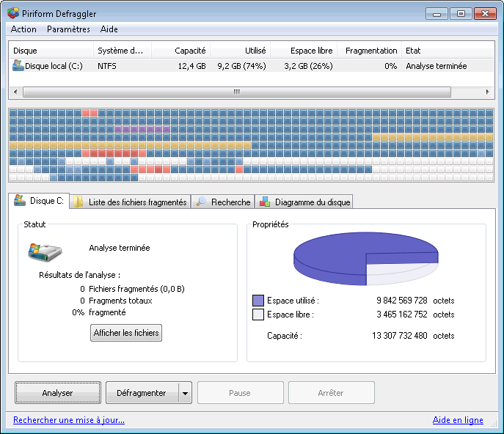Viewport: 504px width, 434px height.
Task: Click the fragmented files list folder icon
Action: (x=78, y=202)
